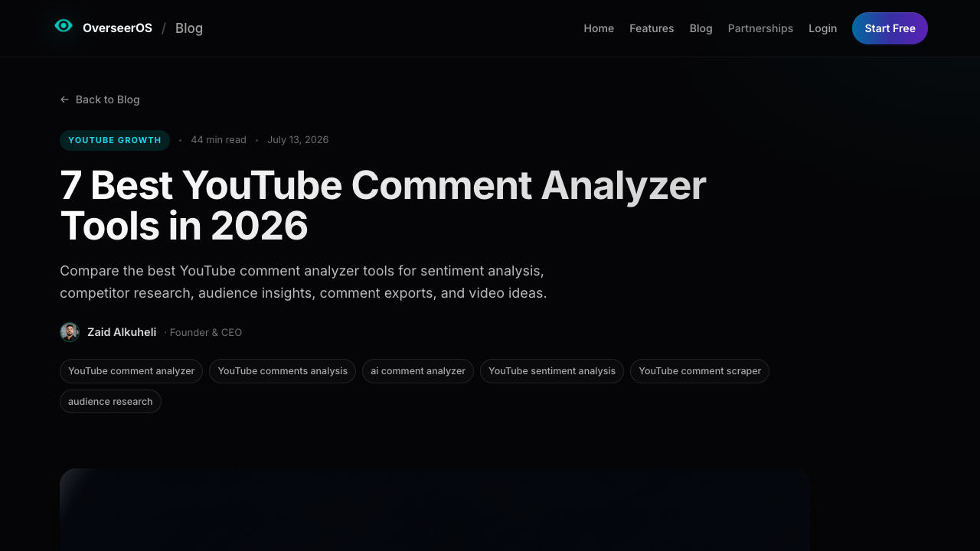Viewport: 980px width, 551px height.
Task: Click the OverseerOS eye logo icon
Action: [64, 26]
